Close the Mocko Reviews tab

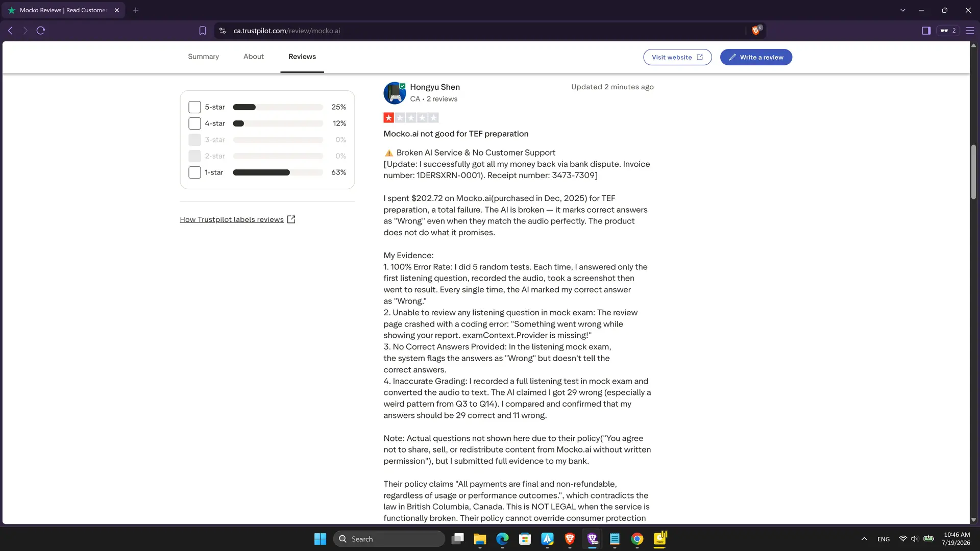117,10
